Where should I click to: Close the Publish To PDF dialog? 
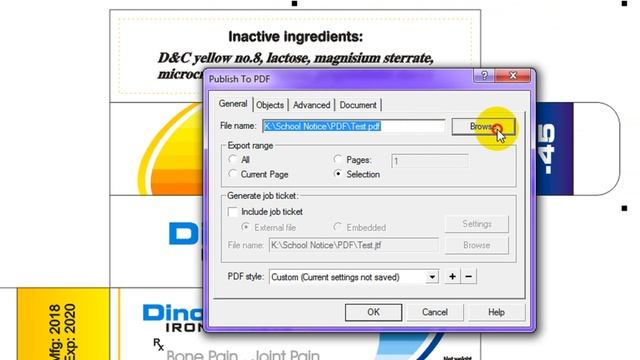pyautogui.click(x=513, y=76)
